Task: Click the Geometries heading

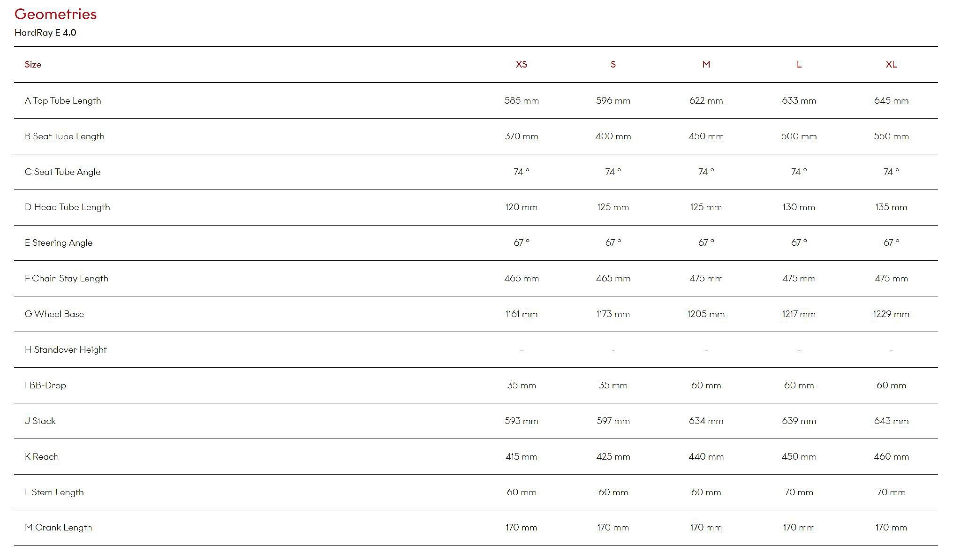Action: (55, 15)
